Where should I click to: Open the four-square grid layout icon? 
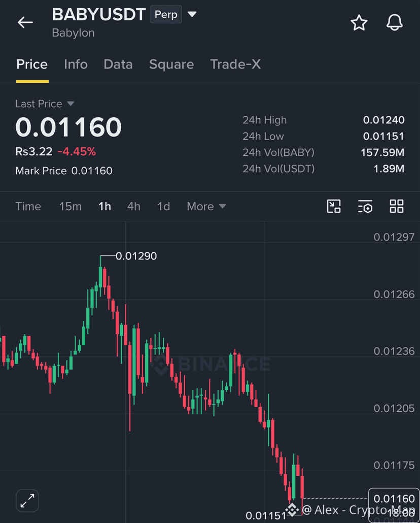point(397,206)
